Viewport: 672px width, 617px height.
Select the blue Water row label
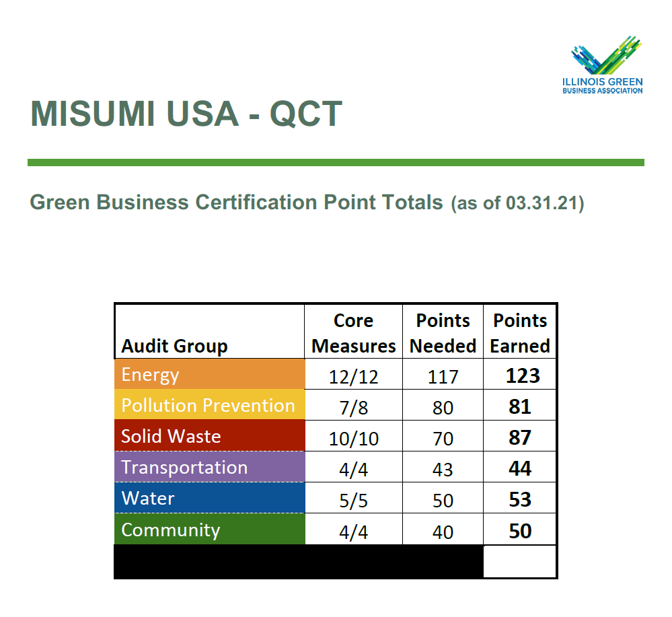tap(210, 498)
